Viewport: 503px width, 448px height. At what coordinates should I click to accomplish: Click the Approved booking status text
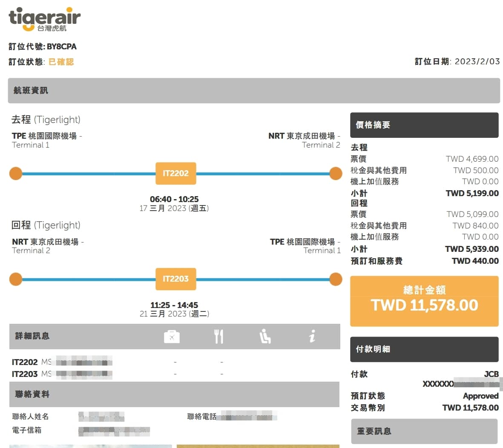[480, 396]
